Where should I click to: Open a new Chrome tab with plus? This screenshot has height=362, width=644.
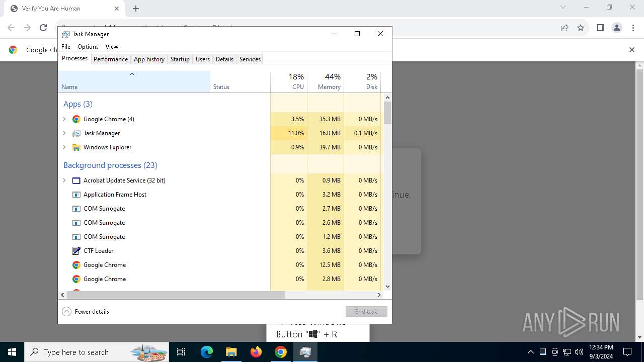tap(136, 9)
